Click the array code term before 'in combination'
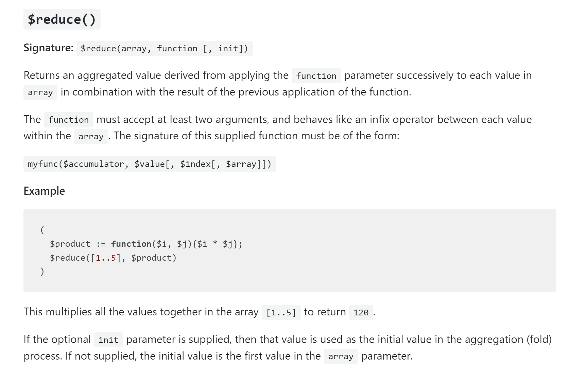This screenshot has width=588, height=382. 40,92
